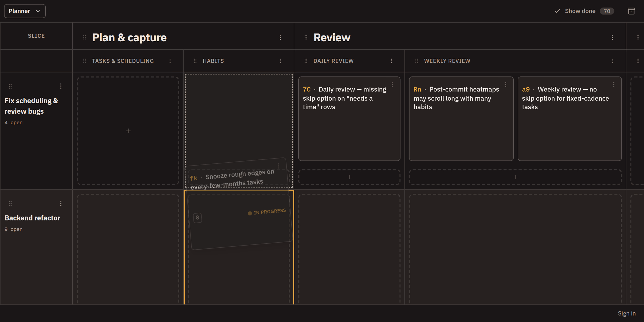The width and height of the screenshot is (644, 322).
Task: Open Tasks & Scheduling options menu
Action: click(x=170, y=61)
